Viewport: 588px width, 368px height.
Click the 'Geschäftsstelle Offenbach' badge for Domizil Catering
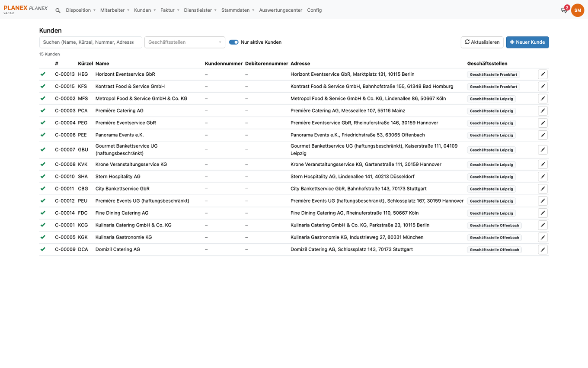[x=494, y=249]
